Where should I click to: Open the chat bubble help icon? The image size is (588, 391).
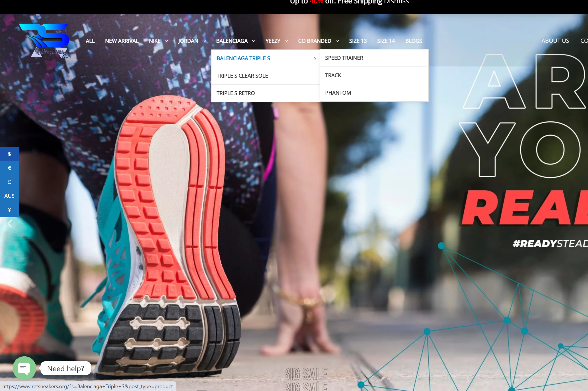point(24,368)
